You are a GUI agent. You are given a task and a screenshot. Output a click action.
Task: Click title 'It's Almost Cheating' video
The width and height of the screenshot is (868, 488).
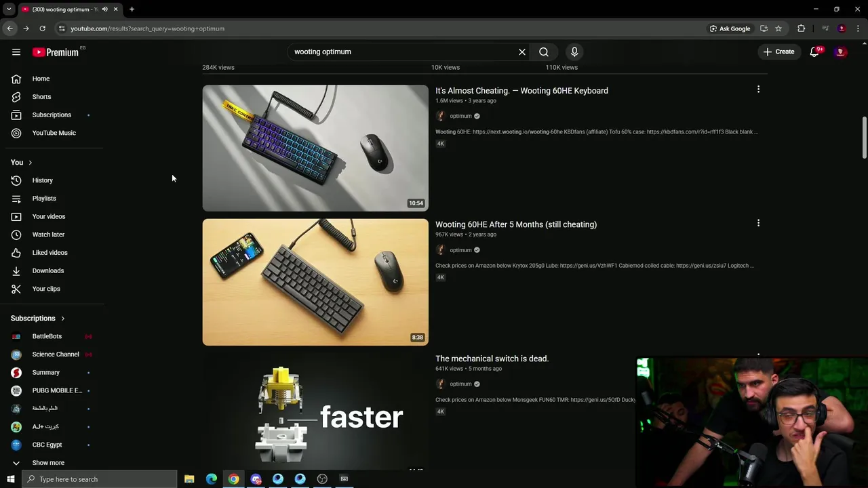521,91
